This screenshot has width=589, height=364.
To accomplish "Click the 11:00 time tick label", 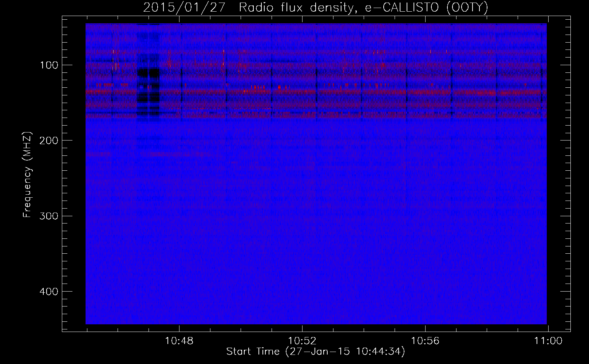I will (548, 341).
